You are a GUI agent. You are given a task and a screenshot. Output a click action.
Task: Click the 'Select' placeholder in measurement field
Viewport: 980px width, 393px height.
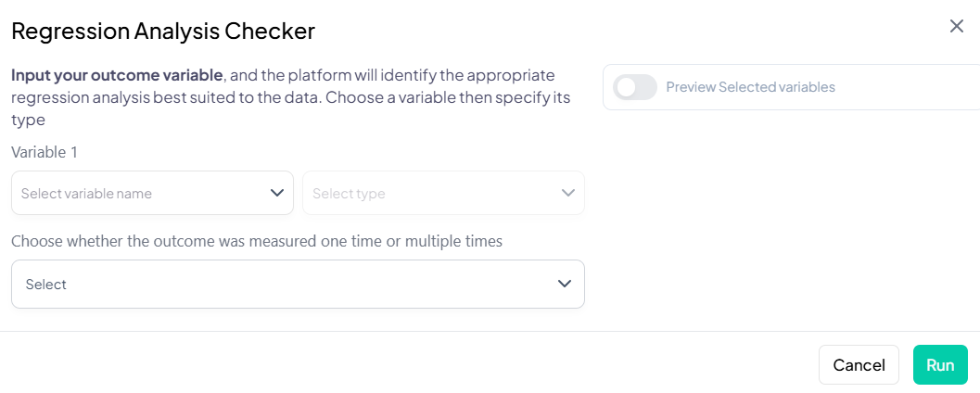(46, 285)
